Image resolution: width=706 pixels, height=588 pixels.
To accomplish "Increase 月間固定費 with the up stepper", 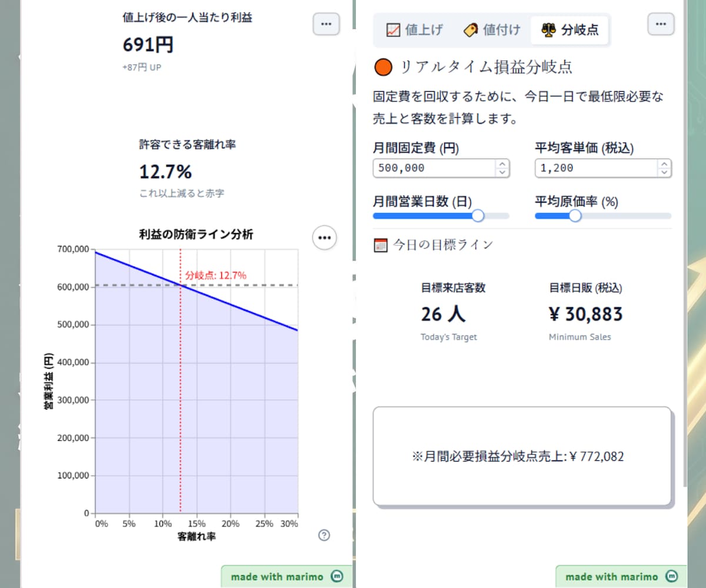I will [x=502, y=164].
